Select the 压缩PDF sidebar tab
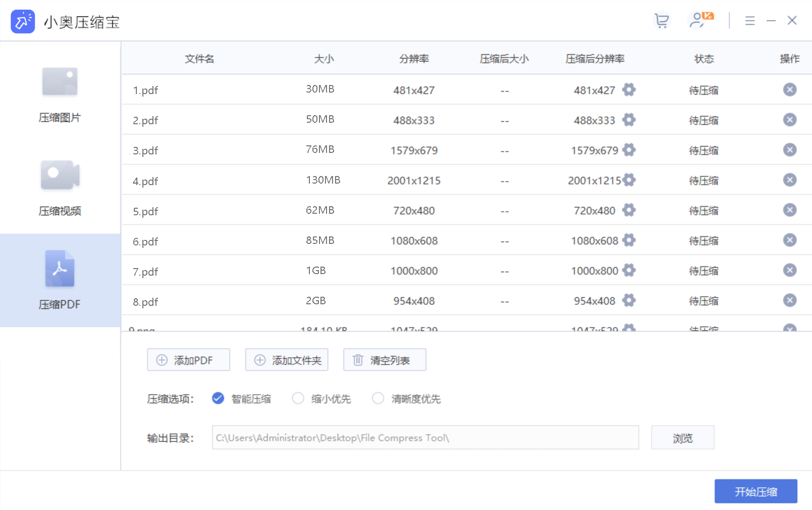 click(x=60, y=280)
